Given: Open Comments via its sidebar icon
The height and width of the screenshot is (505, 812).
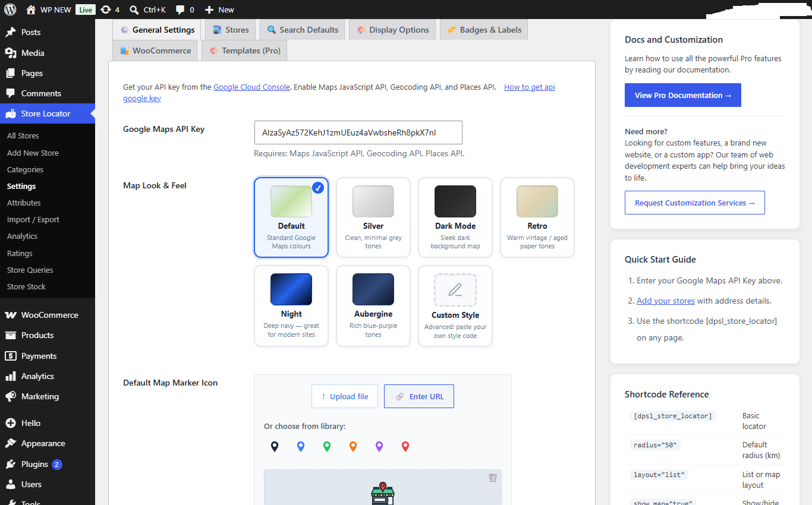Looking at the screenshot, I should point(11,93).
